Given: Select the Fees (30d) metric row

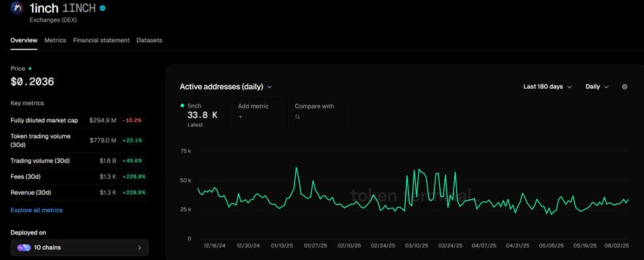Looking at the screenshot, I should tap(79, 177).
